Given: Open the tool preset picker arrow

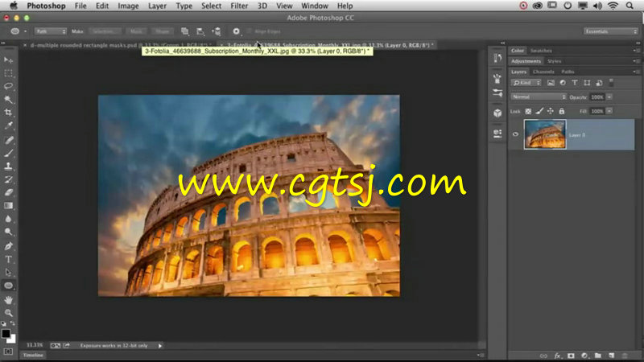Looking at the screenshot, I should coord(25,31).
